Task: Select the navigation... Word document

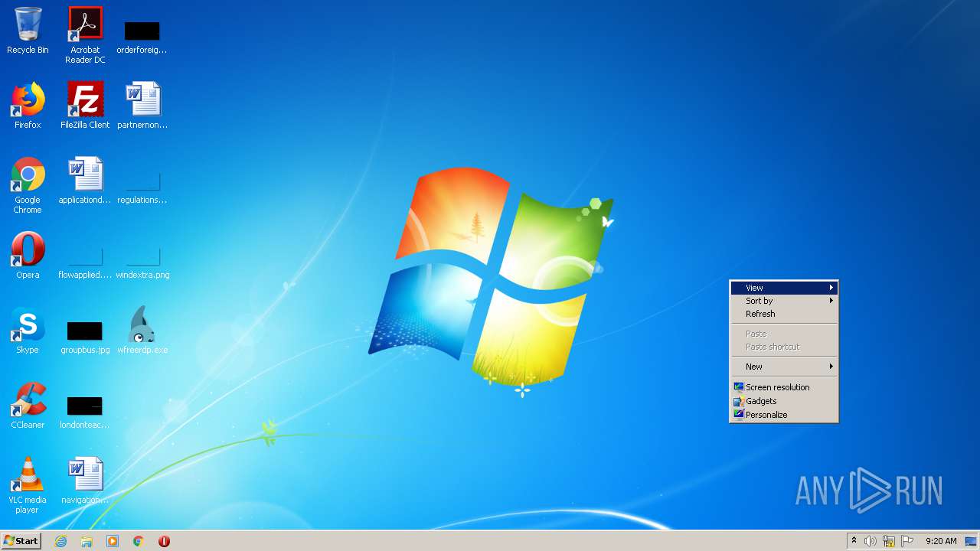Action: coord(85,481)
